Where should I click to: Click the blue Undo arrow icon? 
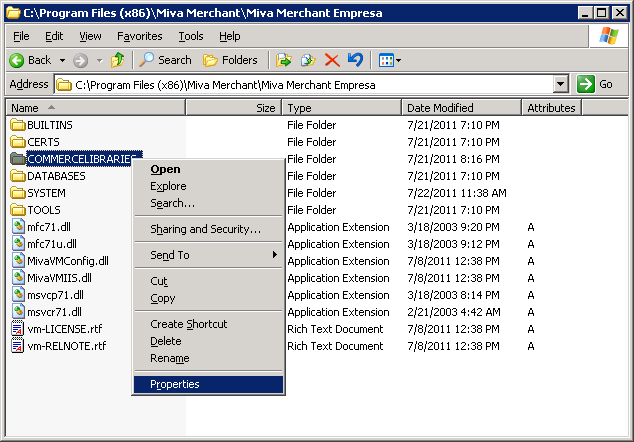point(355,60)
